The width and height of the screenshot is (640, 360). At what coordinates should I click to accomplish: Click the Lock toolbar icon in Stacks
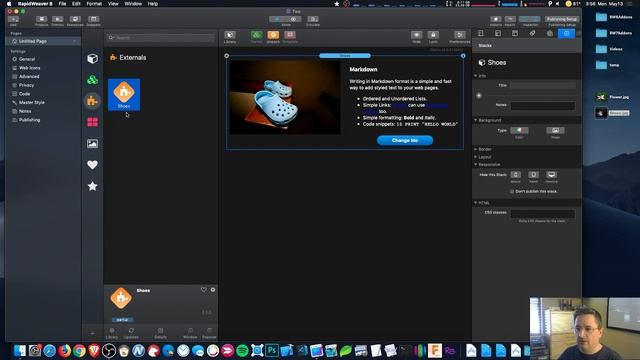[x=433, y=35]
